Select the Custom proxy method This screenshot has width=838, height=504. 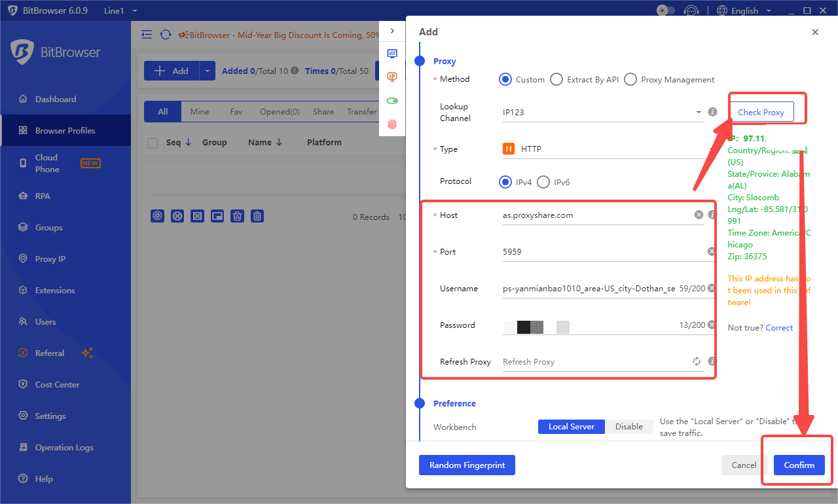point(505,79)
